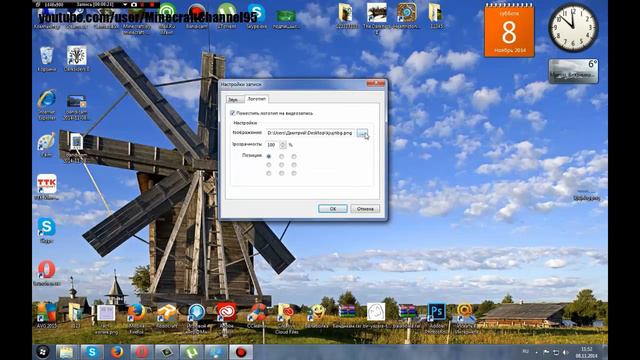
Task: Click the OK button in settings dialog
Action: tap(333, 209)
